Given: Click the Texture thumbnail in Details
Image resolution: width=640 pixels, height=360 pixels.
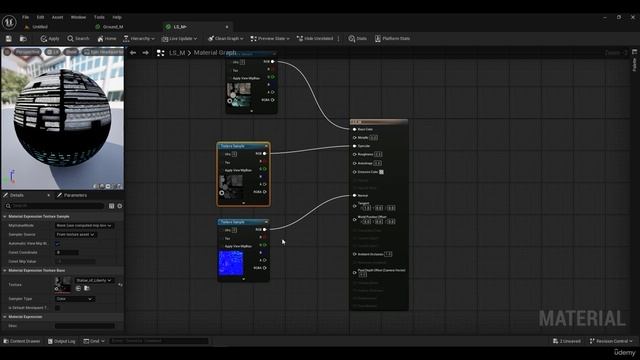Looking at the screenshot, I should point(62,284).
